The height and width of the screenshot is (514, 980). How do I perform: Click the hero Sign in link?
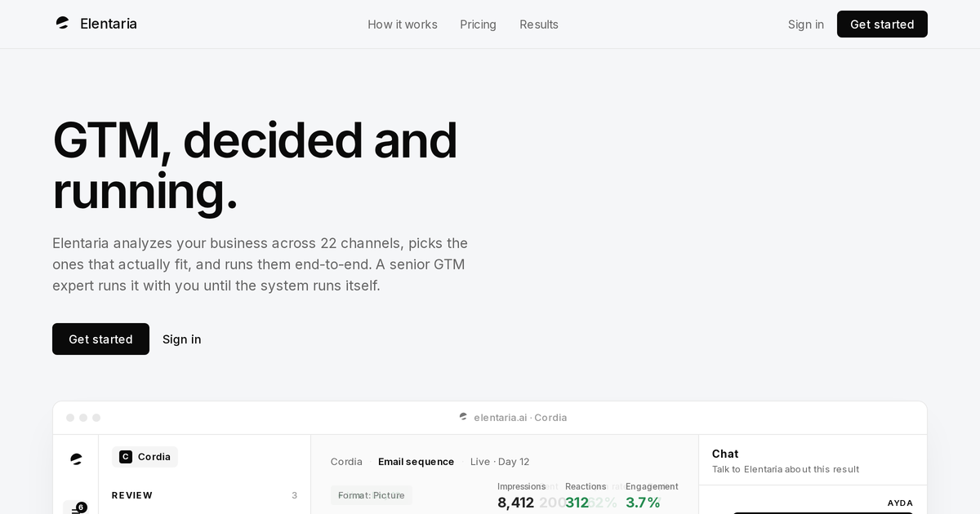pyautogui.click(x=182, y=339)
